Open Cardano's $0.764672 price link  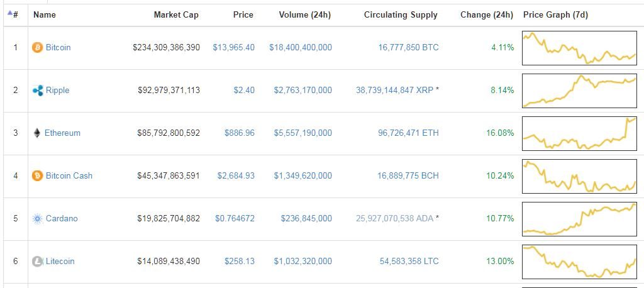tap(235, 219)
